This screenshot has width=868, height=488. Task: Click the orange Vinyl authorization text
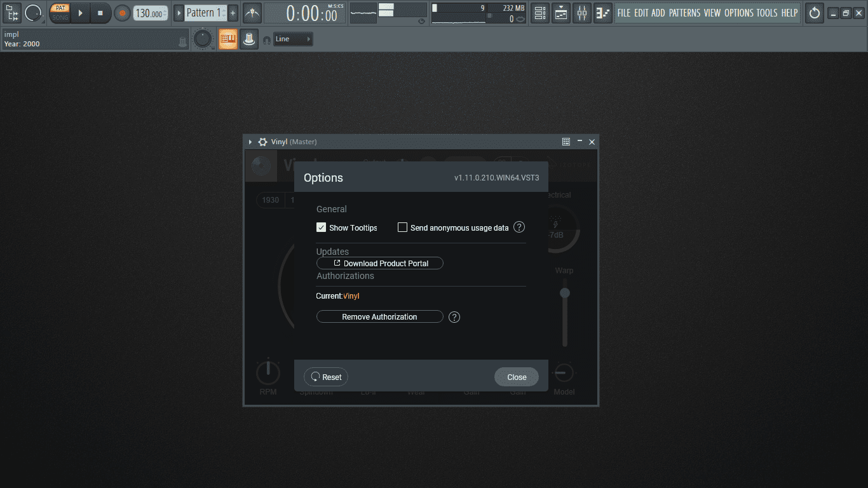351,296
